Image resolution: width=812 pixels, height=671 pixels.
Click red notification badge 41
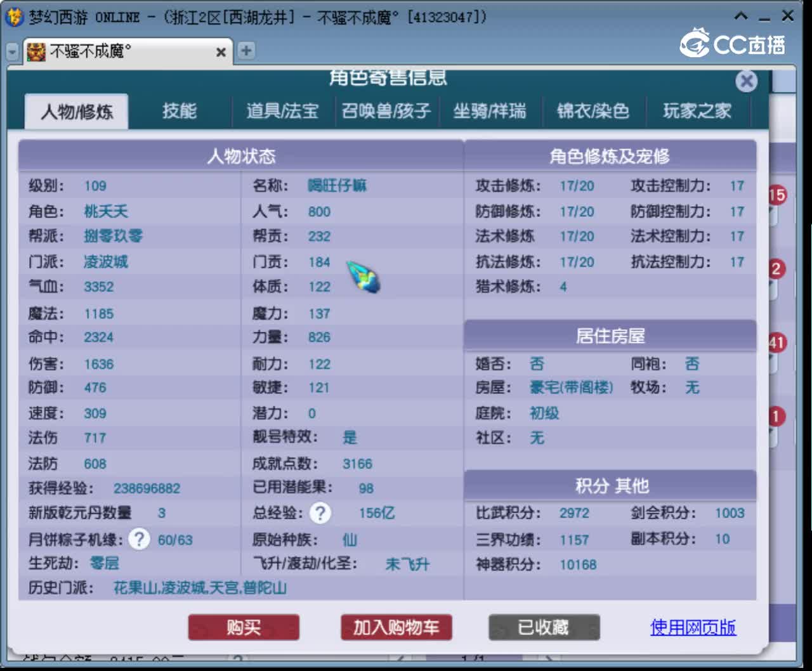(x=777, y=343)
